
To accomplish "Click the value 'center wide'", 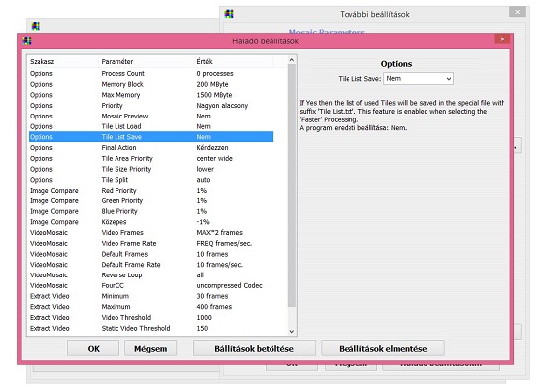I will [214, 158].
